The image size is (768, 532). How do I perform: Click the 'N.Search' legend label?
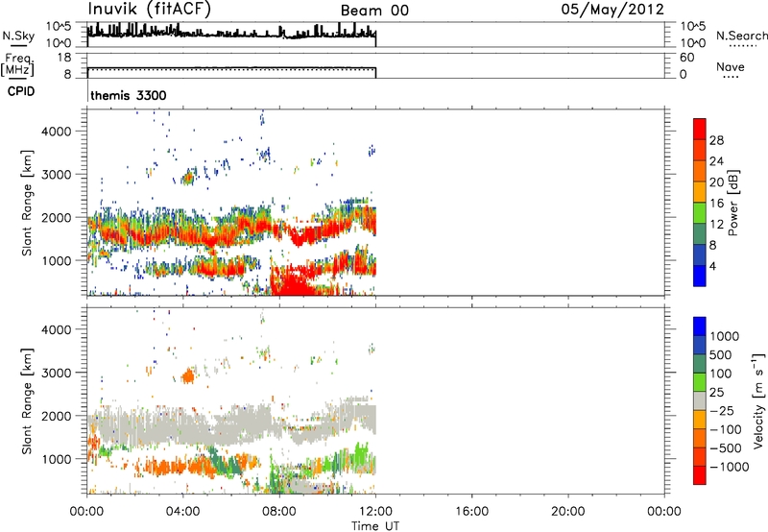click(741, 36)
